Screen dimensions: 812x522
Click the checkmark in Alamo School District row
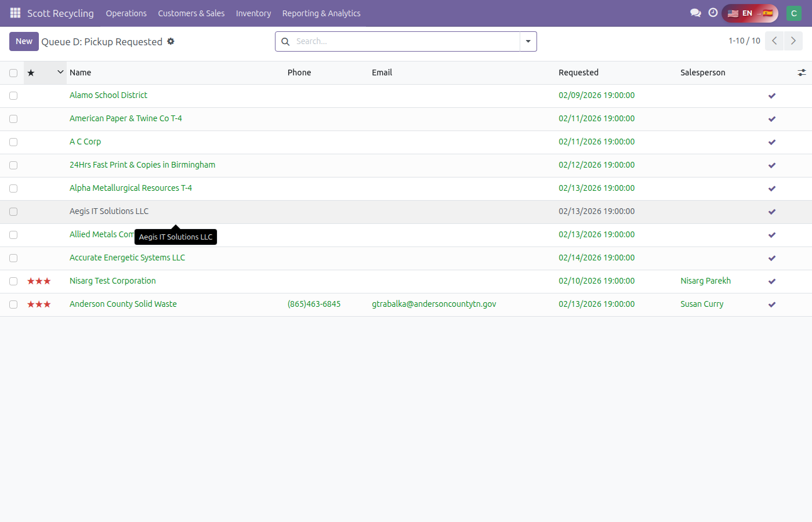click(x=772, y=96)
